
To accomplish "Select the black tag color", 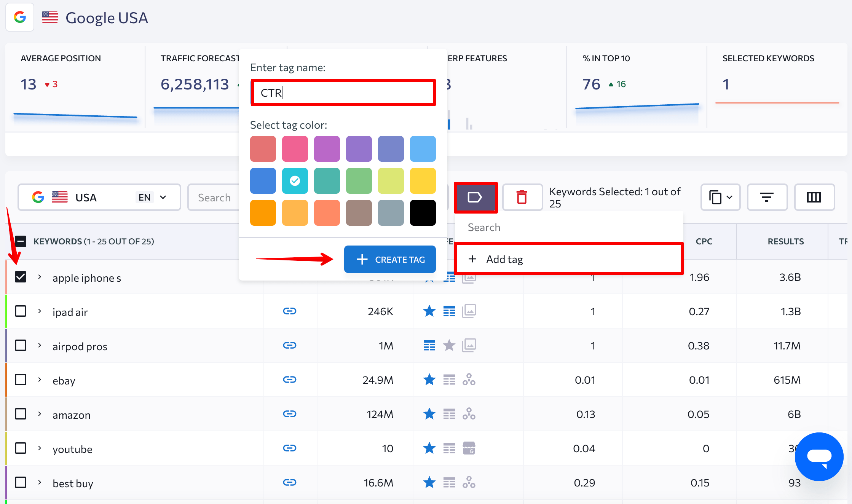I will [423, 213].
